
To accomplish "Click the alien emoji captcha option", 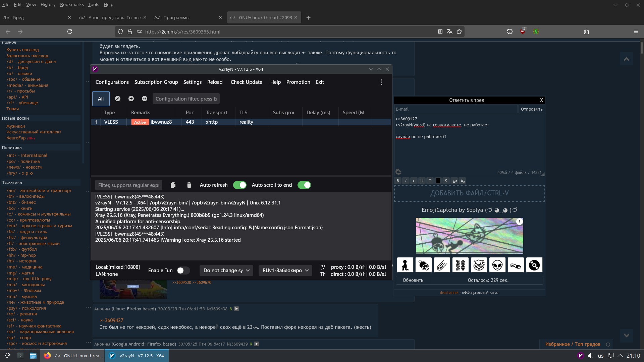I will click(497, 265).
